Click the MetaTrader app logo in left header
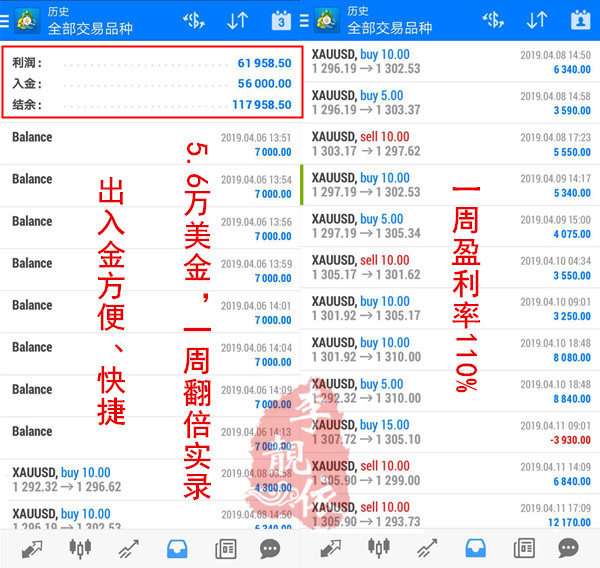 pos(22,19)
